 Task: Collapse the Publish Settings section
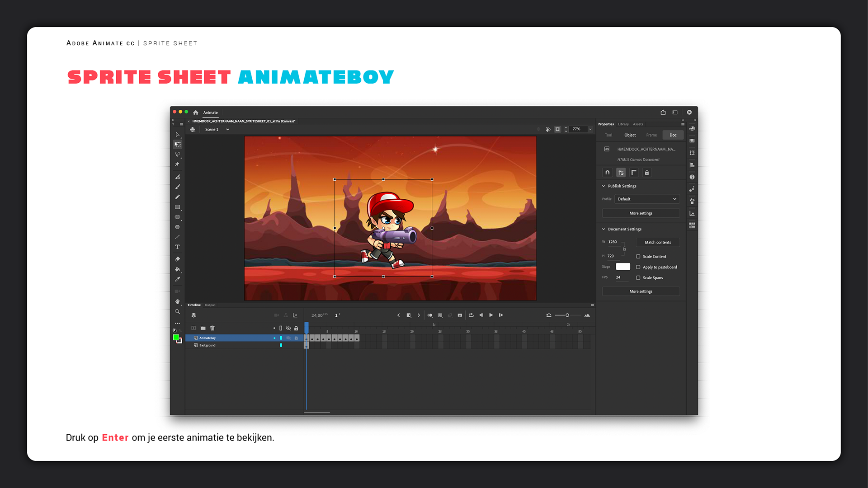604,186
